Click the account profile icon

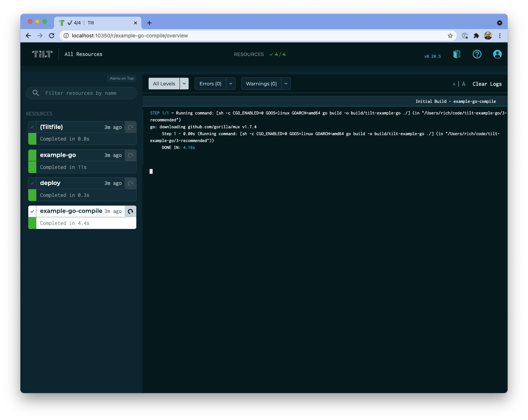pos(497,54)
